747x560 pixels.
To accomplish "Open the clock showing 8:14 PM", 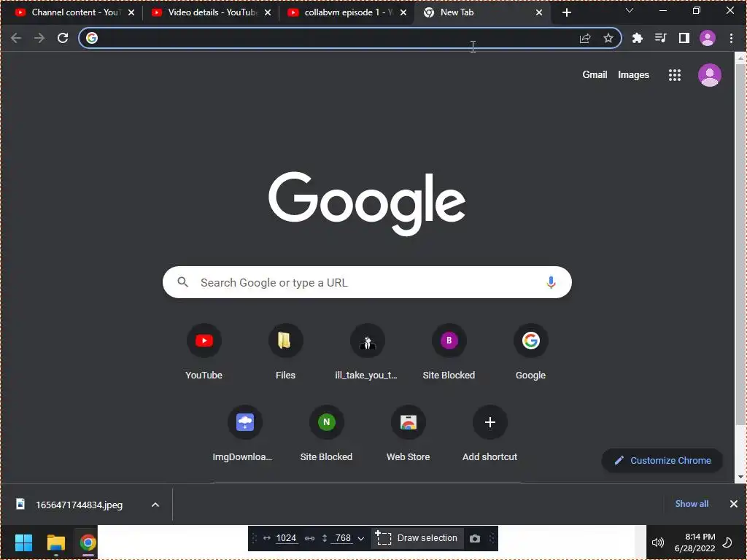I will (x=695, y=542).
